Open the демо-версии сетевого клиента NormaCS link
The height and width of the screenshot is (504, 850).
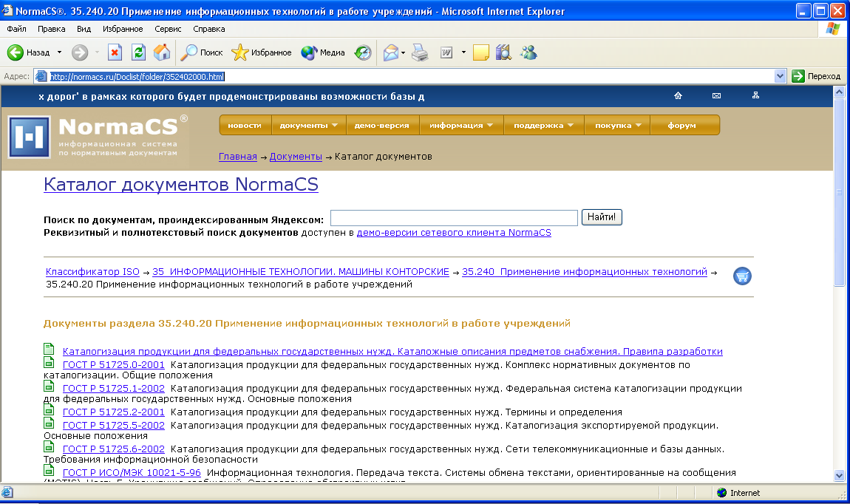455,233
